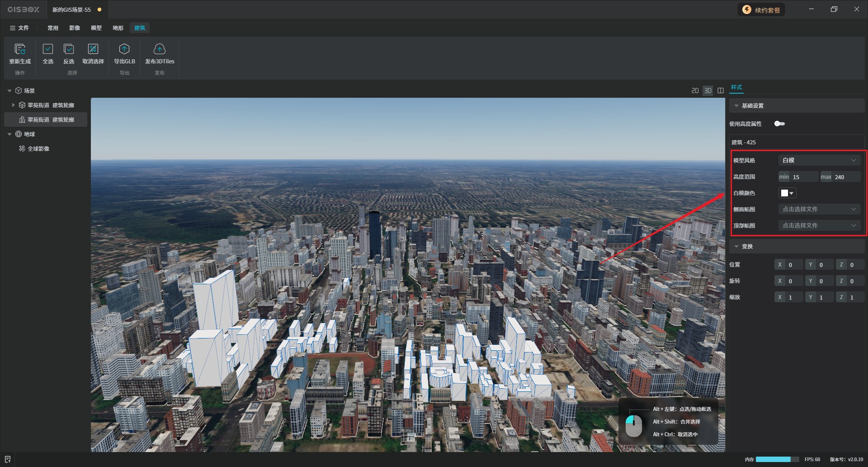Open the 文件 menu
The width and height of the screenshot is (868, 467).
pyautogui.click(x=19, y=28)
